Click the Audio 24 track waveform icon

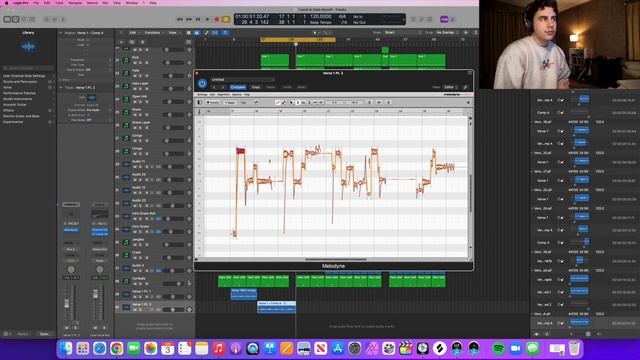[126, 177]
